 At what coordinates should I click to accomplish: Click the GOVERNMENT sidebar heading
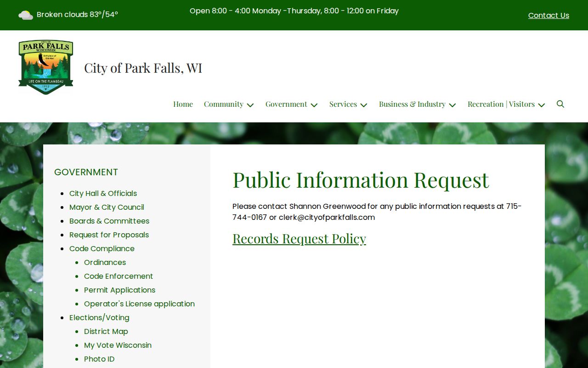point(86,172)
